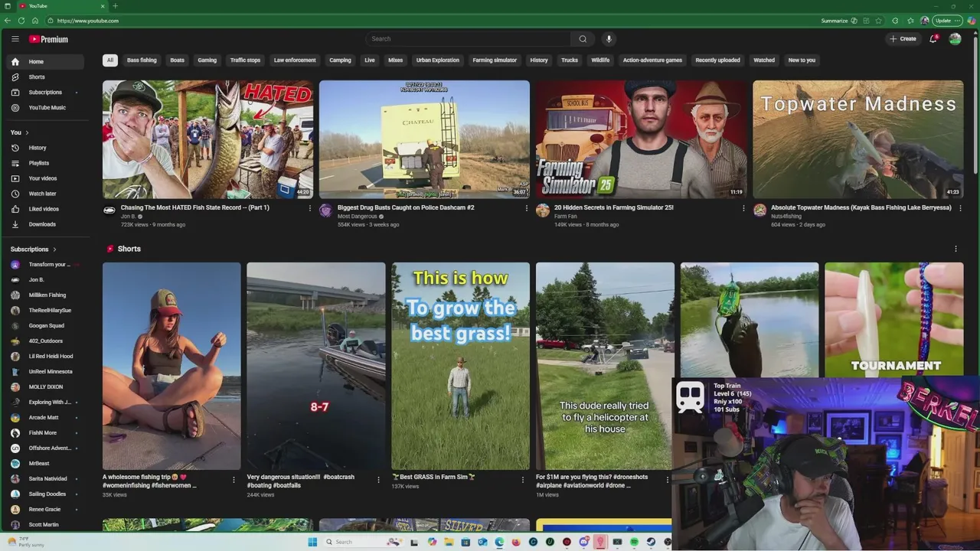The width and height of the screenshot is (980, 551).
Task: Click the YouTube Premium logo
Action: (x=48, y=39)
